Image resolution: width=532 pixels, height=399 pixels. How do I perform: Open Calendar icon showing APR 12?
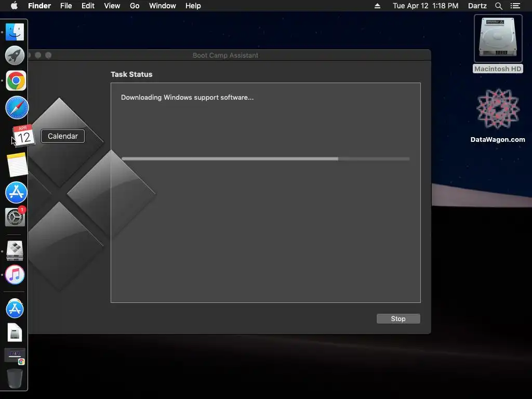(x=23, y=136)
